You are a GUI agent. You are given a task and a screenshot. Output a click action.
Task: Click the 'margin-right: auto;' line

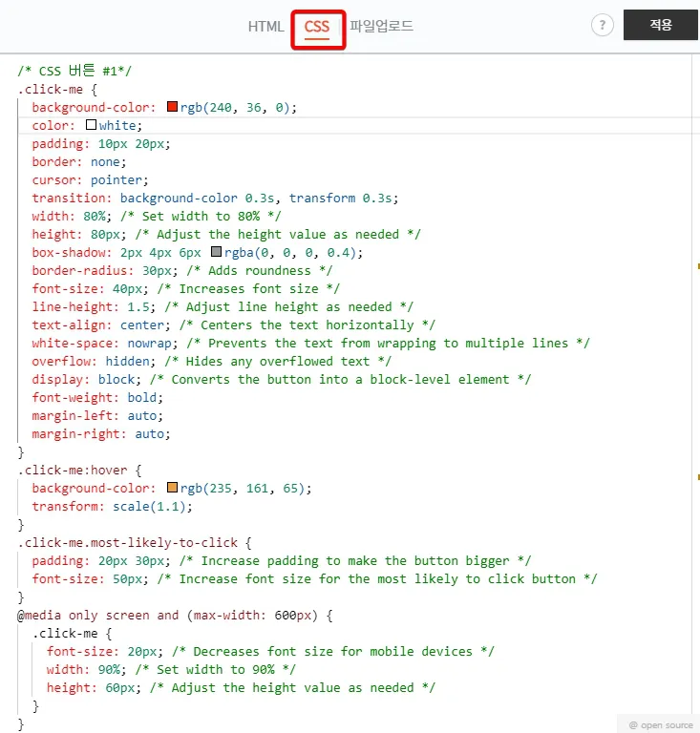[101, 434]
